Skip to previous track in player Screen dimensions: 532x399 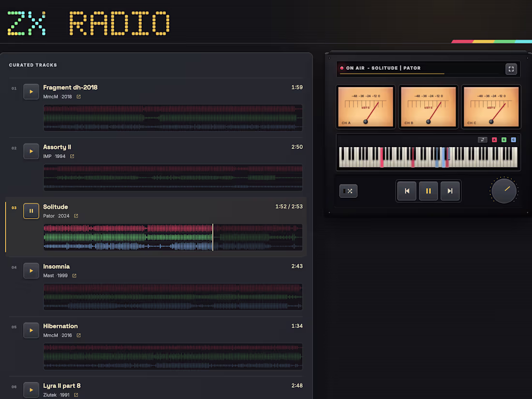click(x=406, y=191)
